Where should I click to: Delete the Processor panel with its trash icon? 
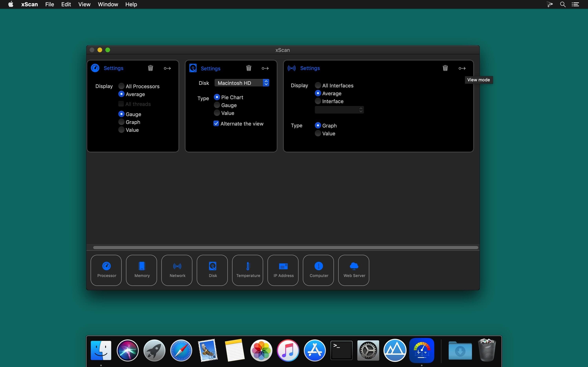click(x=151, y=68)
